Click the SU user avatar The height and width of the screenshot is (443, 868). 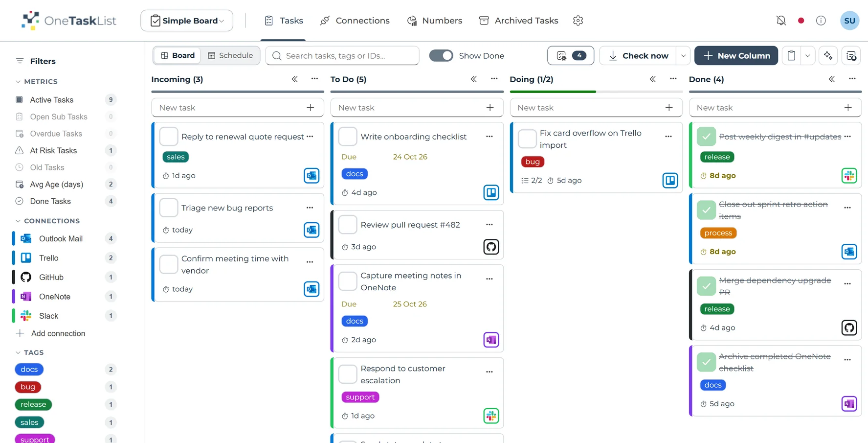click(x=849, y=21)
